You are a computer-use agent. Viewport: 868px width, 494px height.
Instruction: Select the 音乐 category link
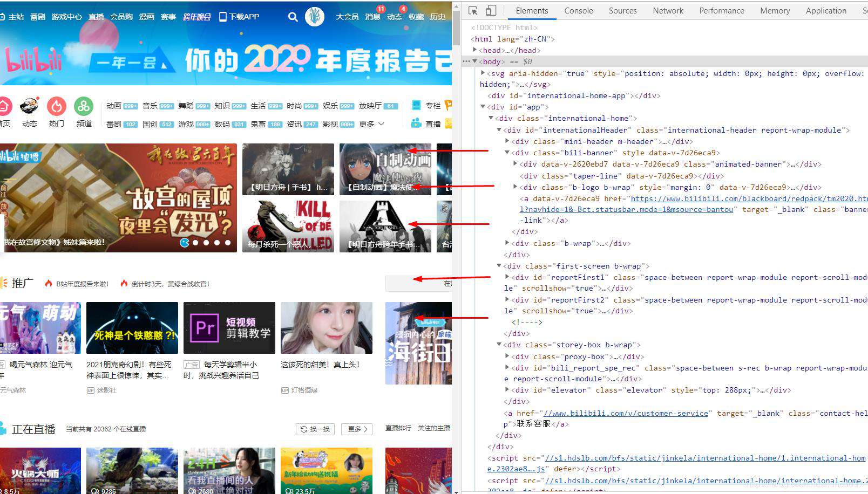click(150, 106)
